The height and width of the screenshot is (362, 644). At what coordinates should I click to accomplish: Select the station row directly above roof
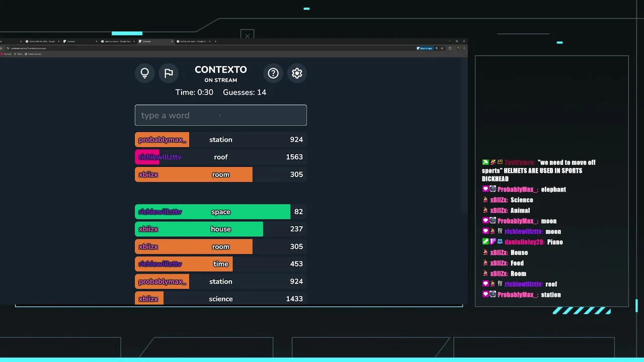(x=221, y=140)
